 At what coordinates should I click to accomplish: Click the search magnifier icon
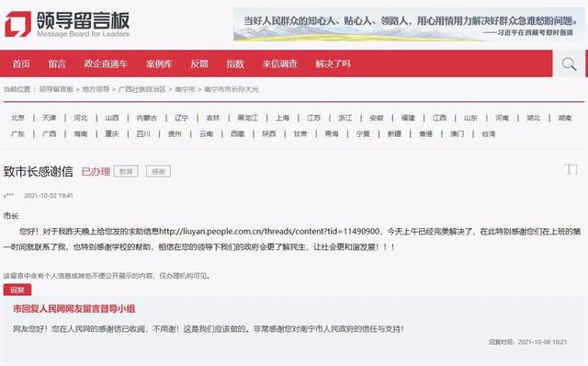tap(569, 63)
